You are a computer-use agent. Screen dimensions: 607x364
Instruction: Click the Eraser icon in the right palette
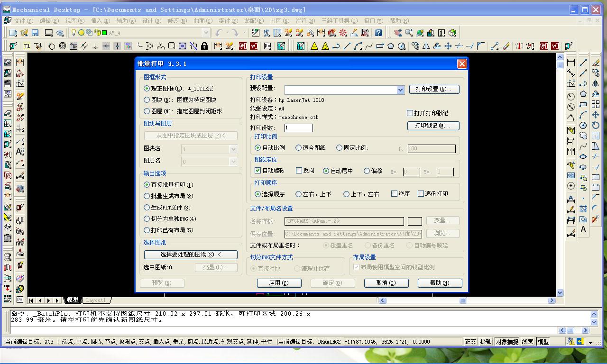596,63
